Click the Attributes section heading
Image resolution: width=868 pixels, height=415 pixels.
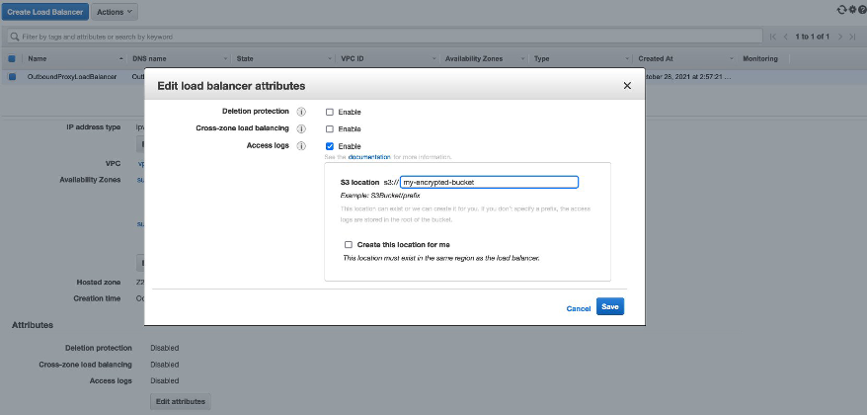[x=33, y=325]
